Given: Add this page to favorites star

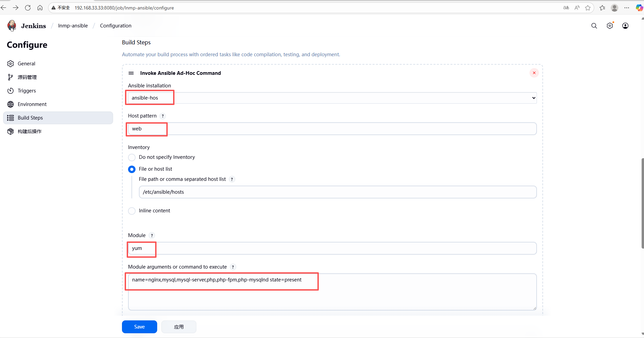Looking at the screenshot, I should 588,8.
